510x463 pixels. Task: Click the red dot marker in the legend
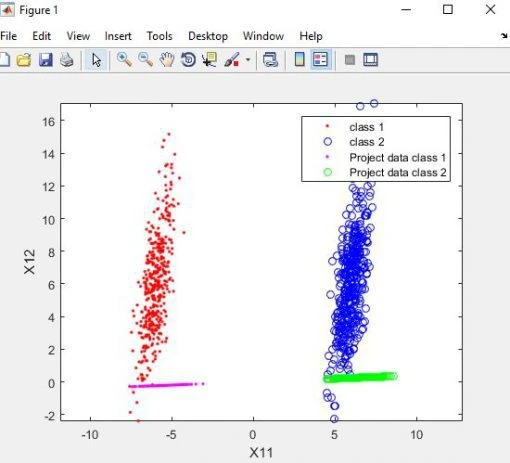(327, 126)
